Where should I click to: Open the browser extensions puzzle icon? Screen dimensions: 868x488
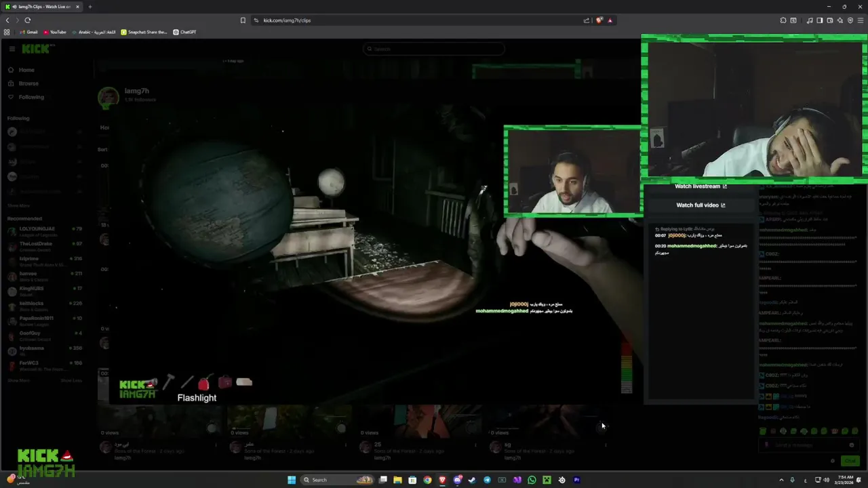point(783,20)
